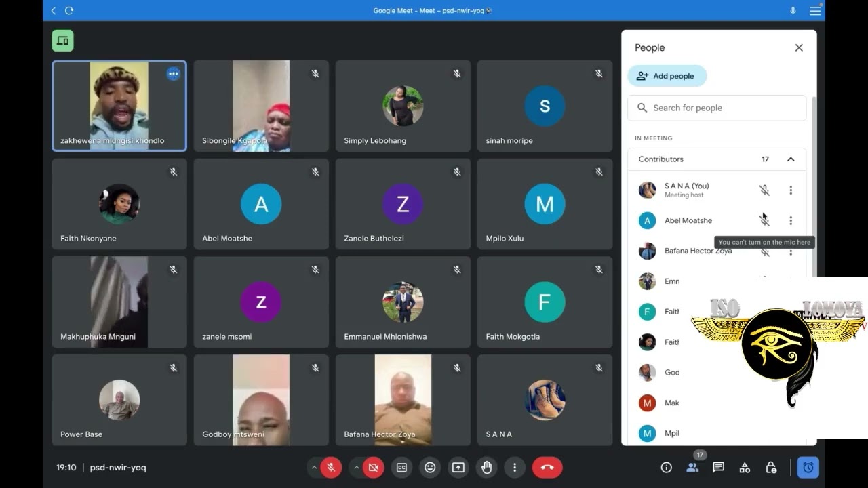Select the S A N A boots tile
The image size is (868, 488).
coord(545,400)
